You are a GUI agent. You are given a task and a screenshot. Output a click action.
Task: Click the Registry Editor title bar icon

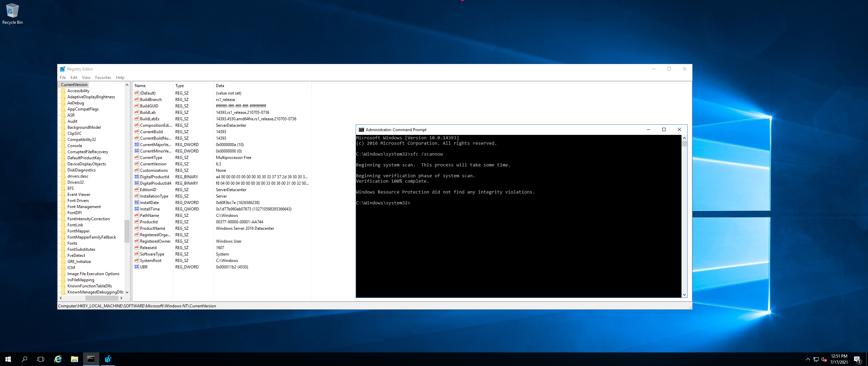point(62,69)
